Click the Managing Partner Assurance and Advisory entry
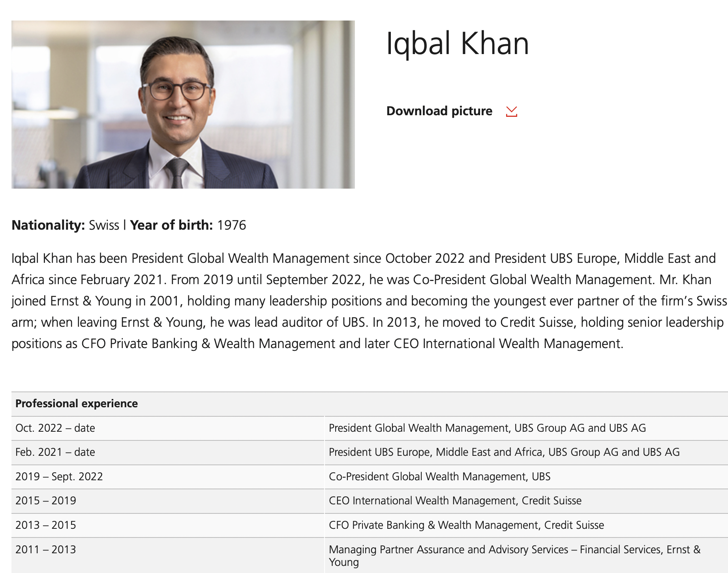Screen dimensions: 728x573 click(514, 550)
